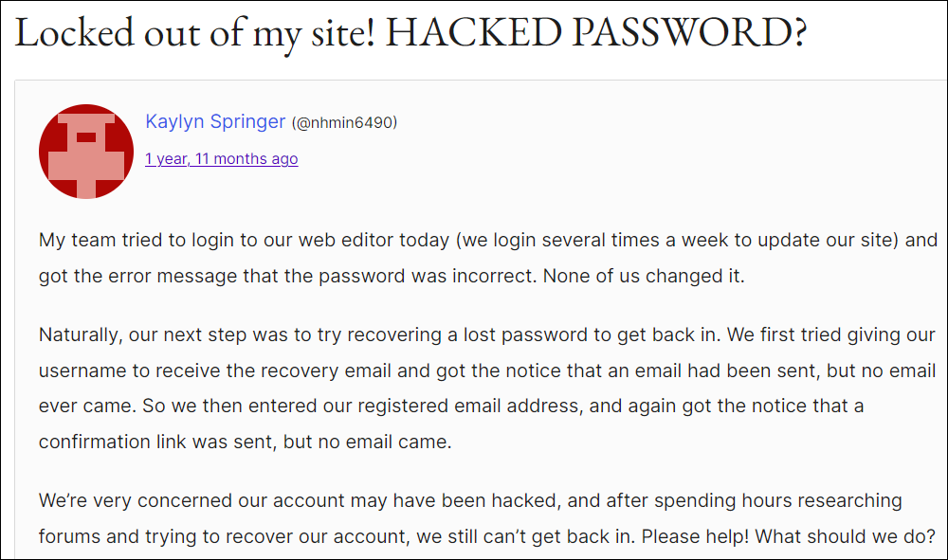This screenshot has width=948, height=560.
Task: Click the @nhmin6490 username handle
Action: 345,122
